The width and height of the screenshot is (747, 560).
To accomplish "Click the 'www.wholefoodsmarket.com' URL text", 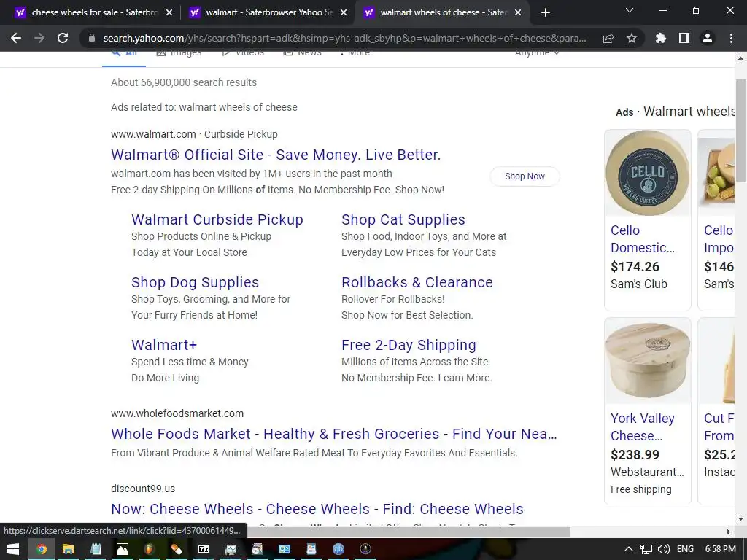I will pyautogui.click(x=177, y=413).
